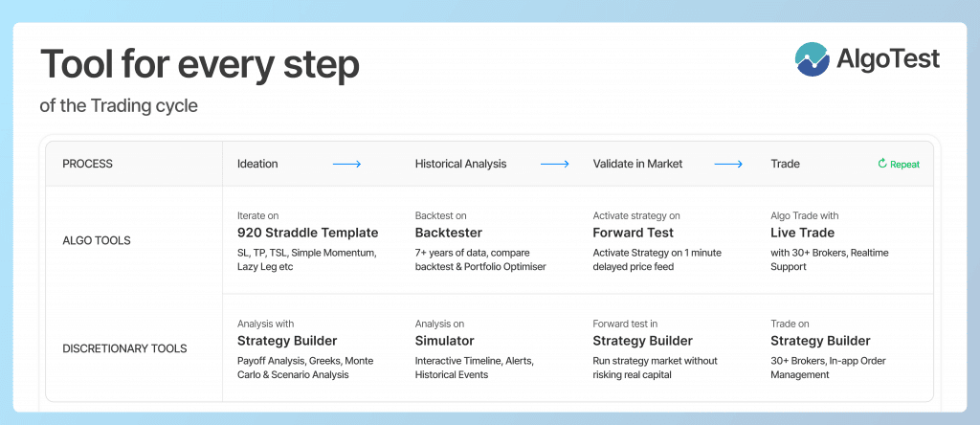Viewport: 980px width, 425px height.
Task: Select the Historical Analysis stage header
Action: tap(460, 165)
